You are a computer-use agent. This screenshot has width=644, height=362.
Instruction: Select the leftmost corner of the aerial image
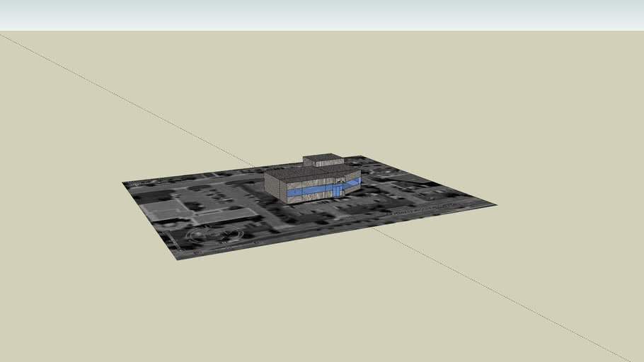(125, 183)
